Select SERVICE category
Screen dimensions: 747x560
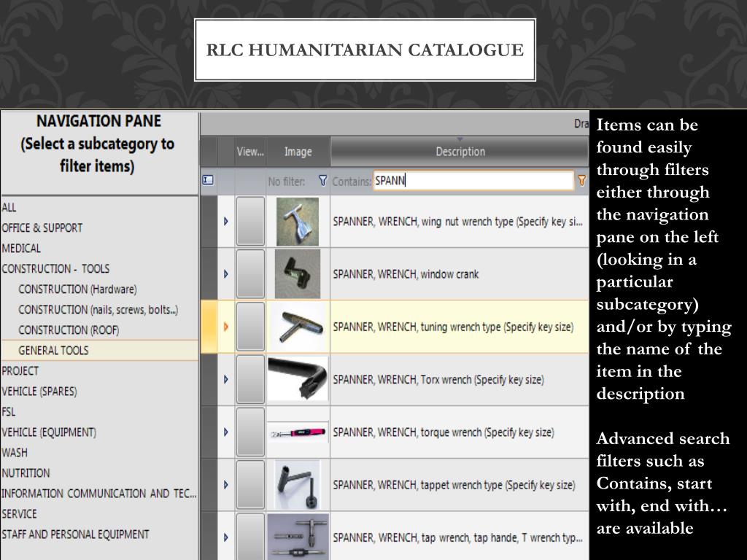pos(19,514)
